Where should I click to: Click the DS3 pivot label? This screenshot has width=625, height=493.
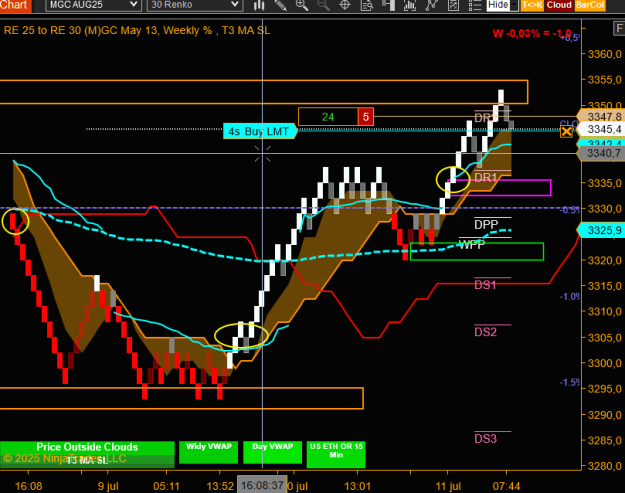tap(485, 439)
